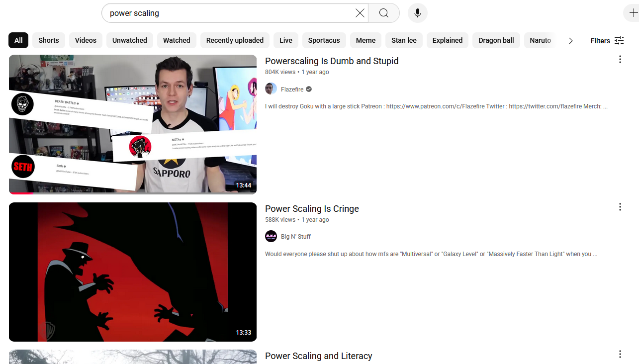Select the Meme chip
This screenshot has height=364, width=639.
point(366,40)
